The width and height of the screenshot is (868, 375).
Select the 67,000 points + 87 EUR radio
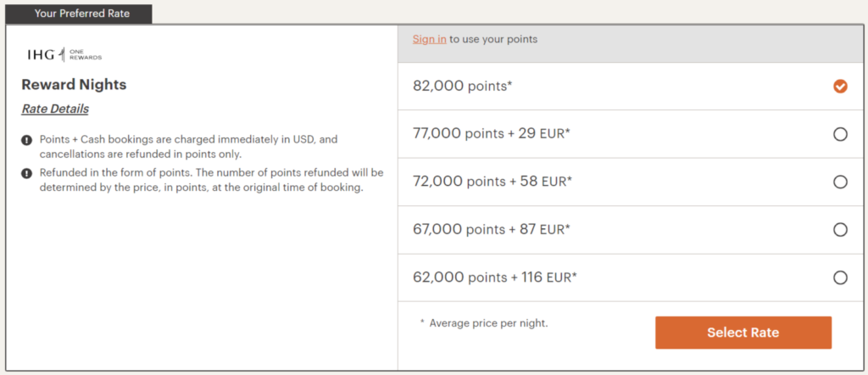(840, 229)
